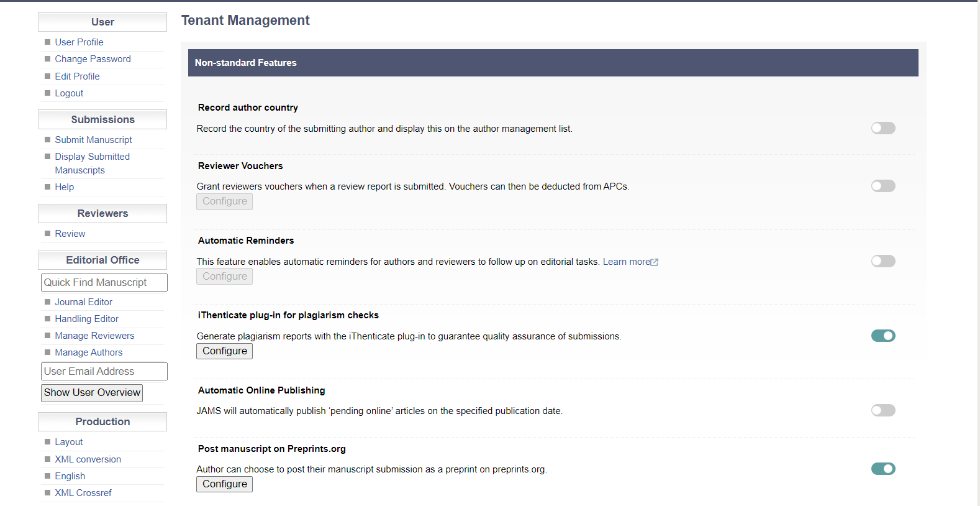The image size is (980, 506).
Task: Turn on the Reviewer Vouchers switch
Action: point(882,186)
